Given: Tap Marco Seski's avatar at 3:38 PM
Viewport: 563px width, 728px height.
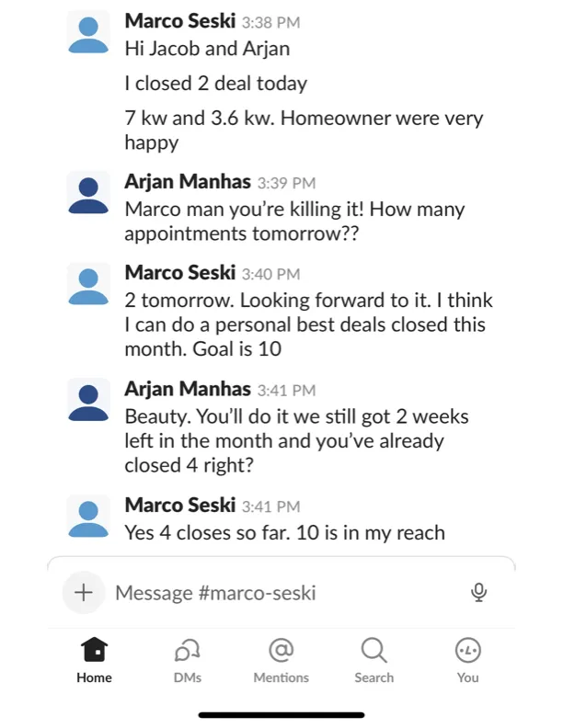Looking at the screenshot, I should pyautogui.click(x=88, y=33).
